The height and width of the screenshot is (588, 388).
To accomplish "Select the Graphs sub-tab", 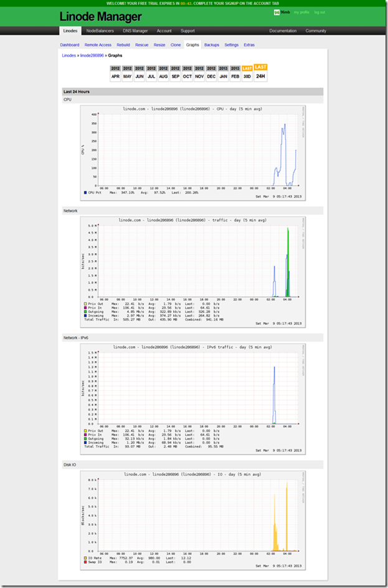I will [x=192, y=45].
